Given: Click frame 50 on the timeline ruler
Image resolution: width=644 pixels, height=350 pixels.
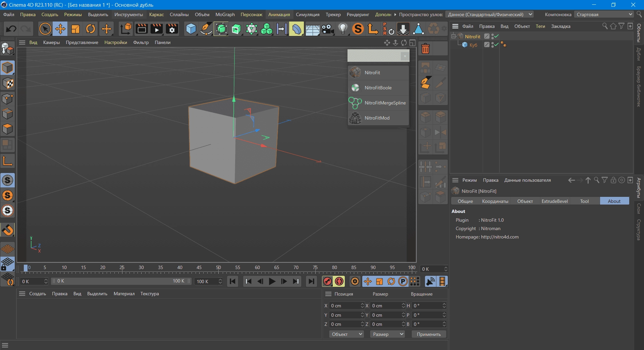Looking at the screenshot, I should (218, 268).
